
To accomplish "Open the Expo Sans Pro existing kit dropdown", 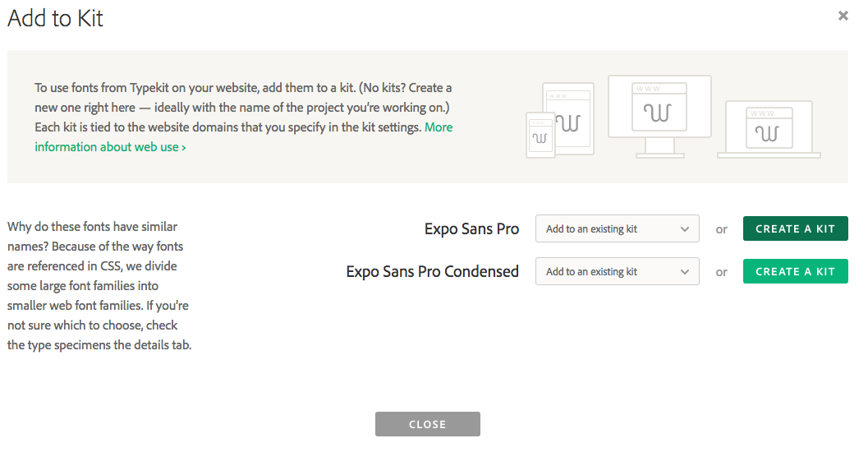I will click(617, 229).
